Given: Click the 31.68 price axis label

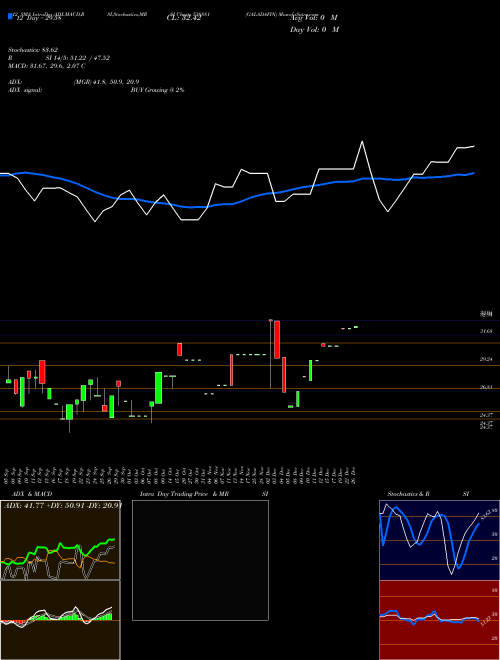Looking at the screenshot, I should pyautogui.click(x=486, y=331).
